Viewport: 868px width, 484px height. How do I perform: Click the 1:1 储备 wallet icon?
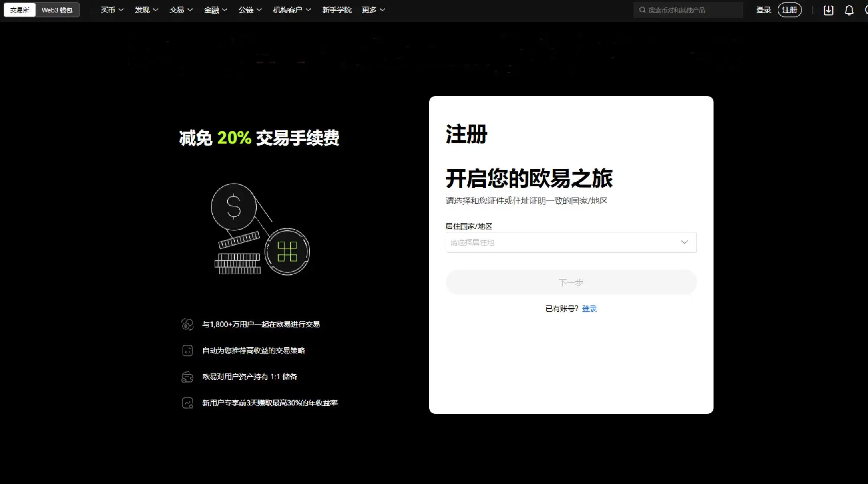coord(187,376)
